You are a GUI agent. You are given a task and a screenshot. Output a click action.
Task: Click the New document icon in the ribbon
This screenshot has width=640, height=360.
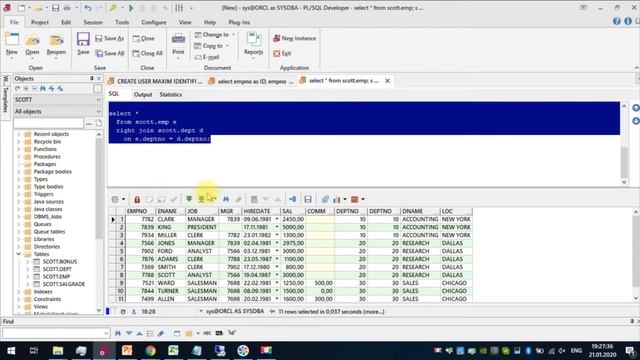(x=12, y=40)
